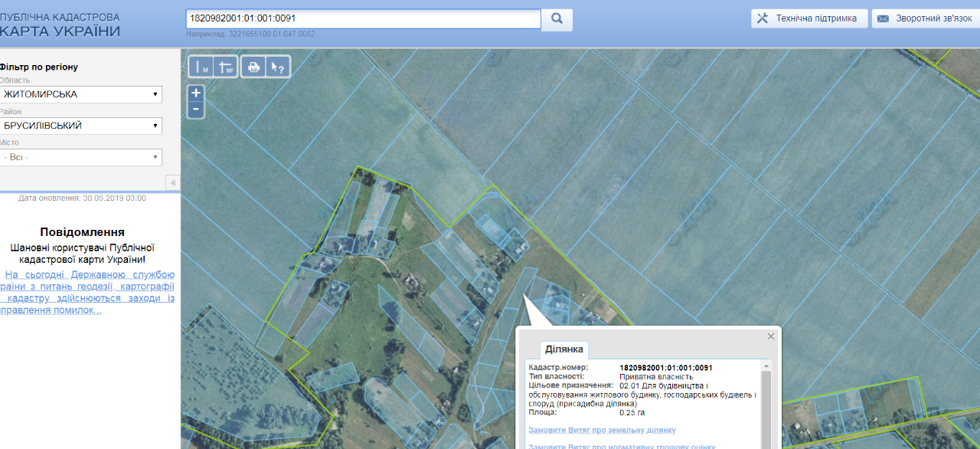Open the Район dropdown БРУСИЛІВСЬКИЙ
Screen dimensions: 980x449
(80, 126)
